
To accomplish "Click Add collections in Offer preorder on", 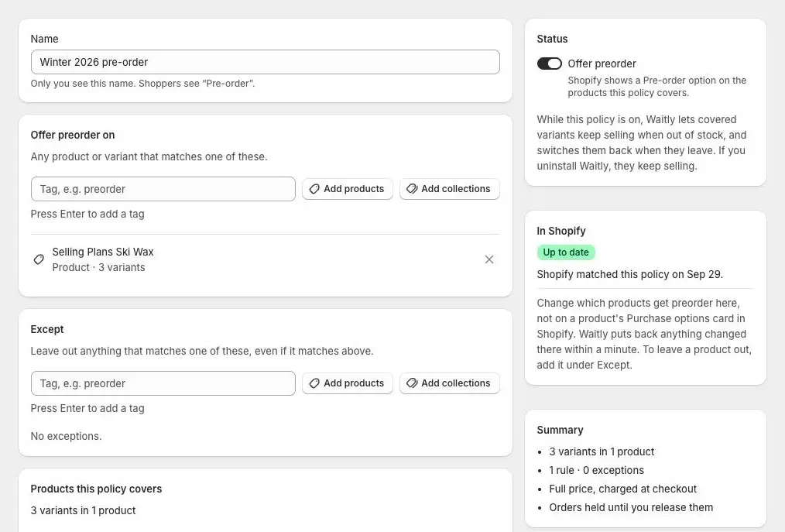I will point(449,189).
